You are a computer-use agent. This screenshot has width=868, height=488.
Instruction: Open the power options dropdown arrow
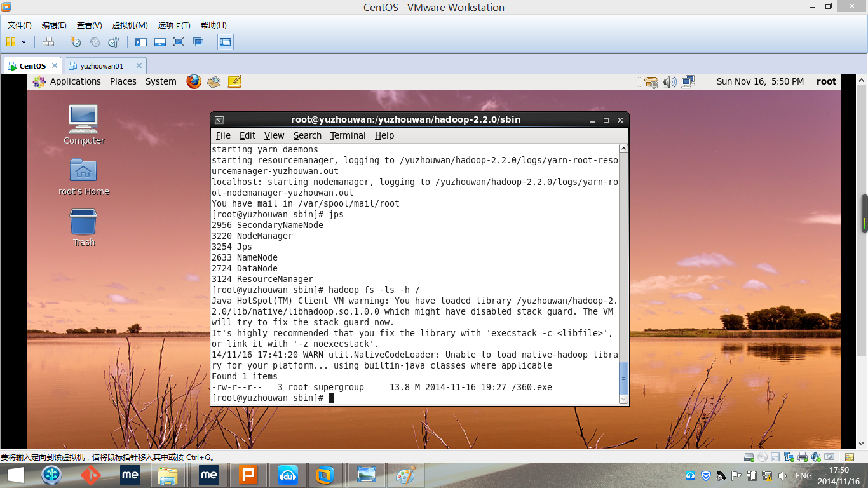coord(24,42)
